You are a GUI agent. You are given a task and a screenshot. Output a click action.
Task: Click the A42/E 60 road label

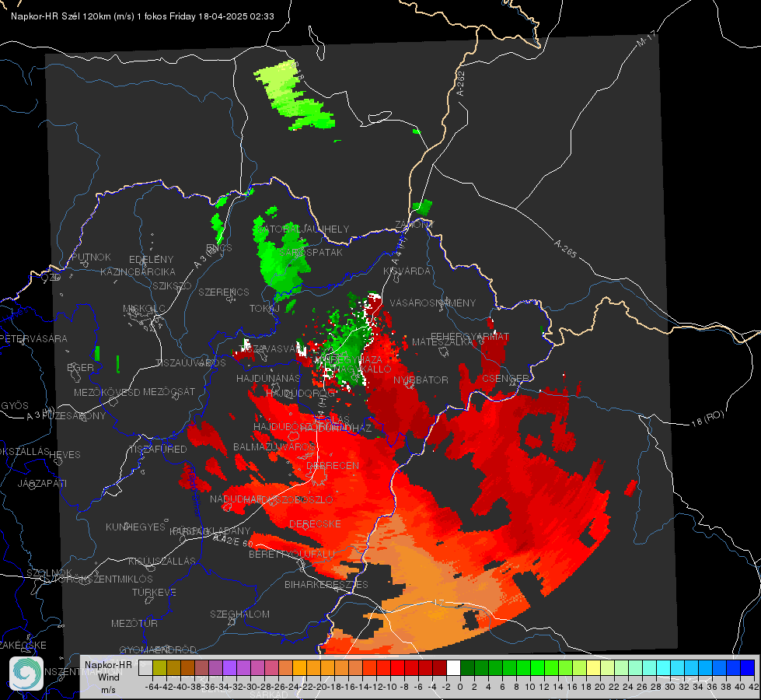coord(233,541)
